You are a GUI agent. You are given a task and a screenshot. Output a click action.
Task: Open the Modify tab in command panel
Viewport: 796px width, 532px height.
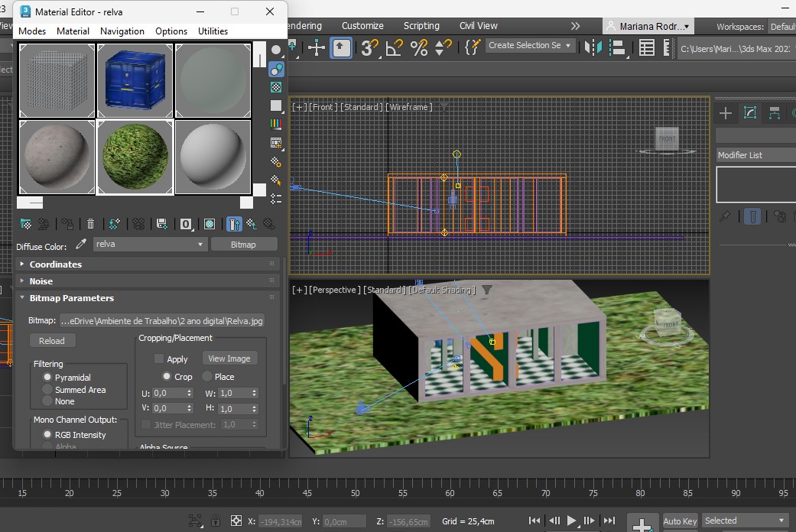(x=750, y=113)
